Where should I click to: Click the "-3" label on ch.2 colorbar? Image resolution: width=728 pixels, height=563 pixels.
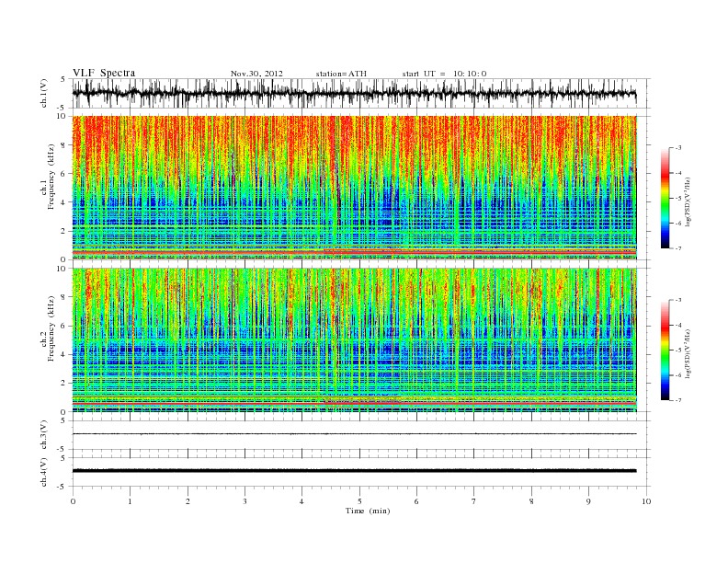(678, 300)
